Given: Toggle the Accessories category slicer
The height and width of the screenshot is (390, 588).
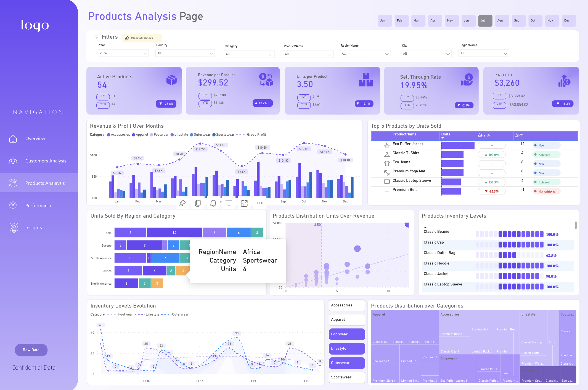Looking at the screenshot, I should [x=347, y=305].
